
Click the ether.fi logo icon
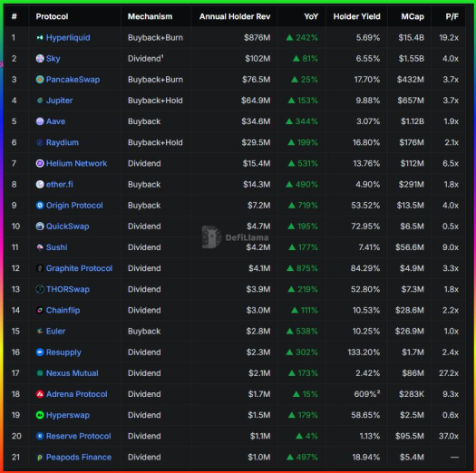click(40, 185)
